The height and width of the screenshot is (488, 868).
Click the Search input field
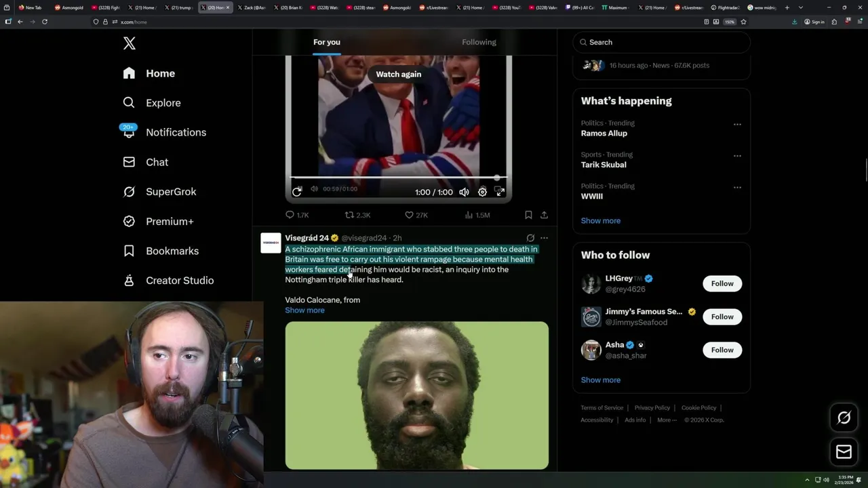tap(661, 42)
